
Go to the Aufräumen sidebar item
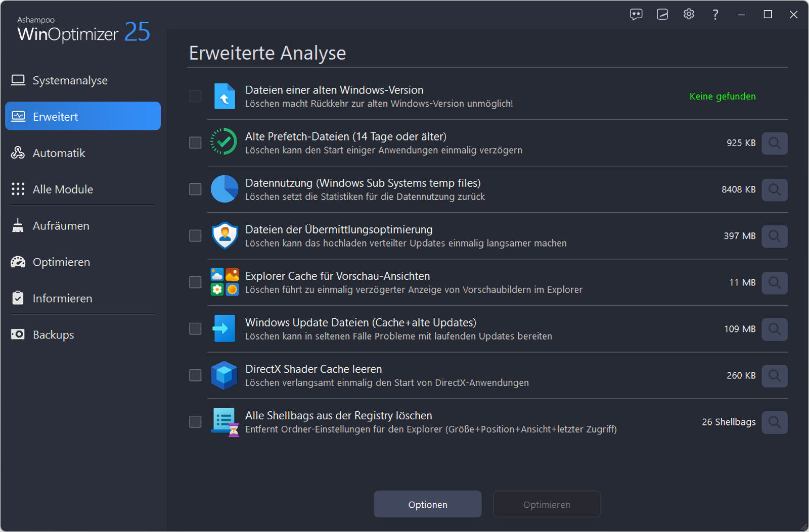61,226
